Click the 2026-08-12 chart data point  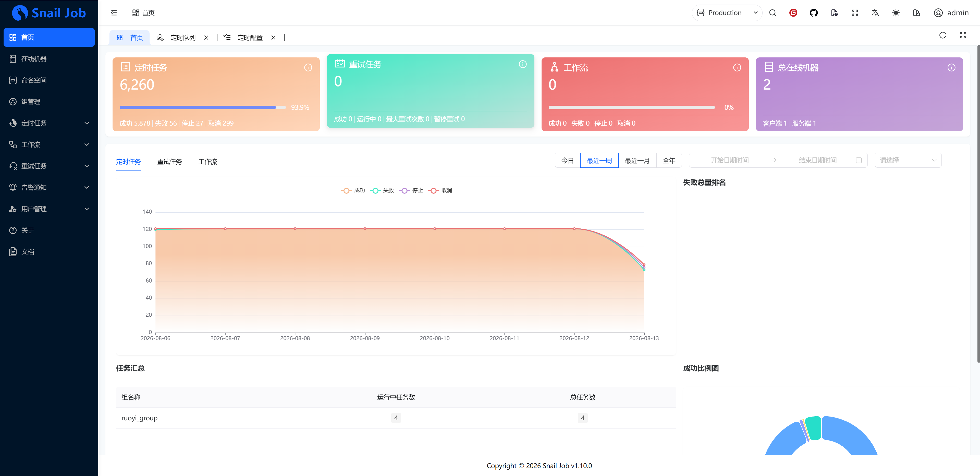[574, 229]
